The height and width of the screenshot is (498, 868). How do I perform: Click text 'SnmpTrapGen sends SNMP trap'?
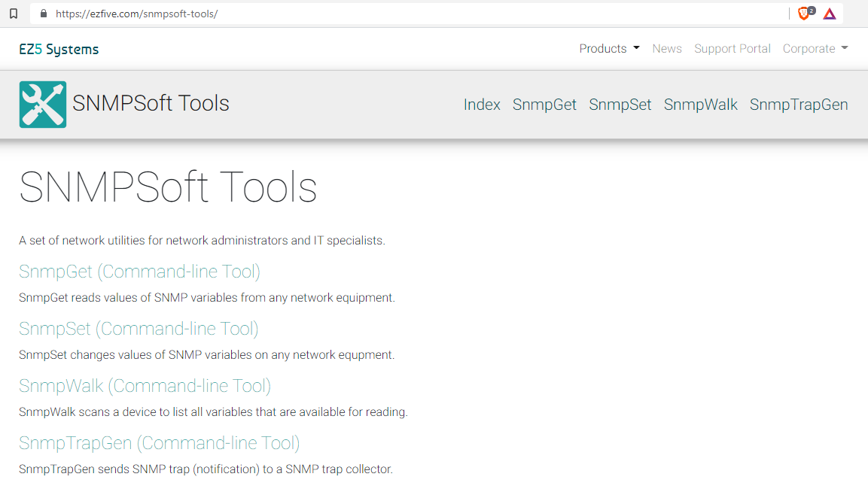tap(105, 469)
